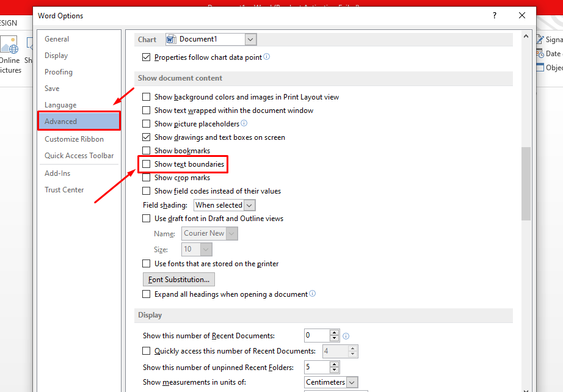Viewport: 563px width, 392px height.
Task: Click info icon beside Expand all headings option
Action: (x=313, y=294)
